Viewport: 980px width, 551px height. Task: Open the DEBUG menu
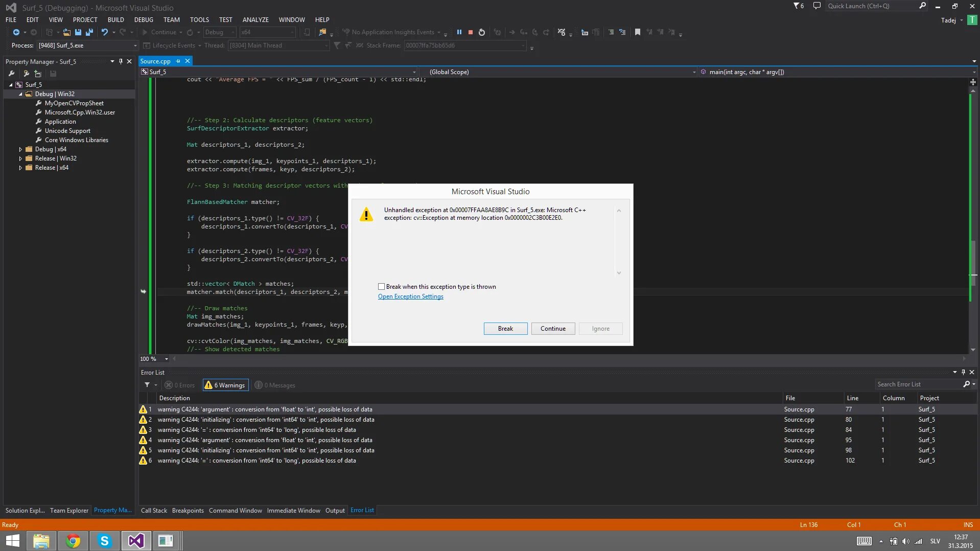(x=144, y=19)
